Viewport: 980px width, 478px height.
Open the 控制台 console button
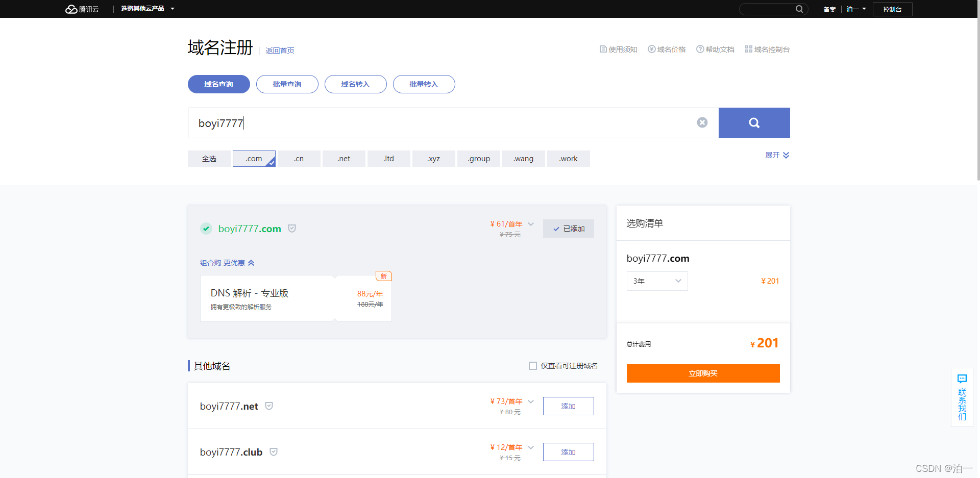pyautogui.click(x=892, y=9)
